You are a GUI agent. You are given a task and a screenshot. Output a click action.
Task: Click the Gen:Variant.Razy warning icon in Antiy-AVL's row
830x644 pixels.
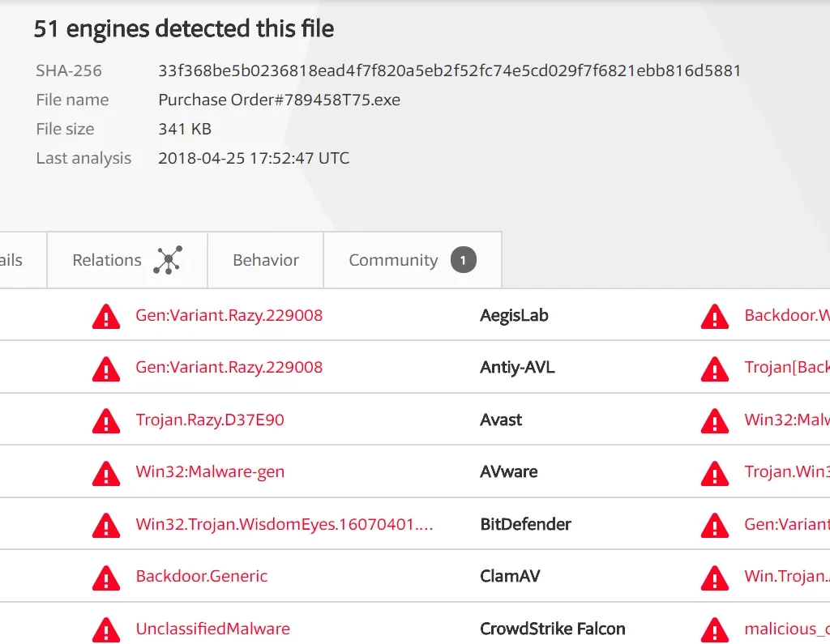coord(106,369)
